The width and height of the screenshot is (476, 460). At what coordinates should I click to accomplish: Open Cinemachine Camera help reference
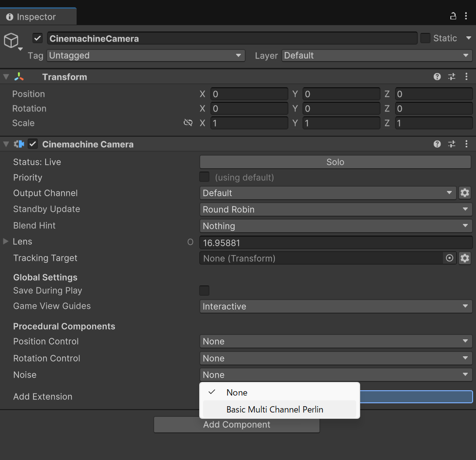tap(437, 144)
